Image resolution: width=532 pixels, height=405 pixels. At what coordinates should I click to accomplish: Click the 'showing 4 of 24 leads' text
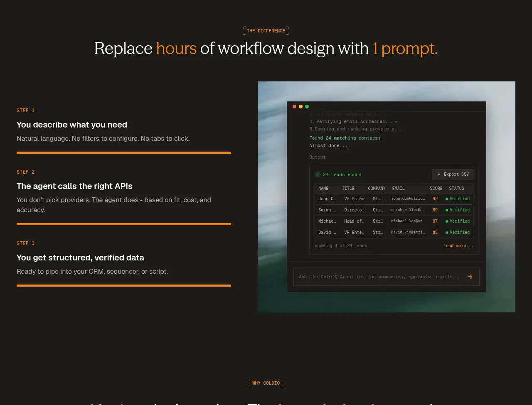coord(341,246)
